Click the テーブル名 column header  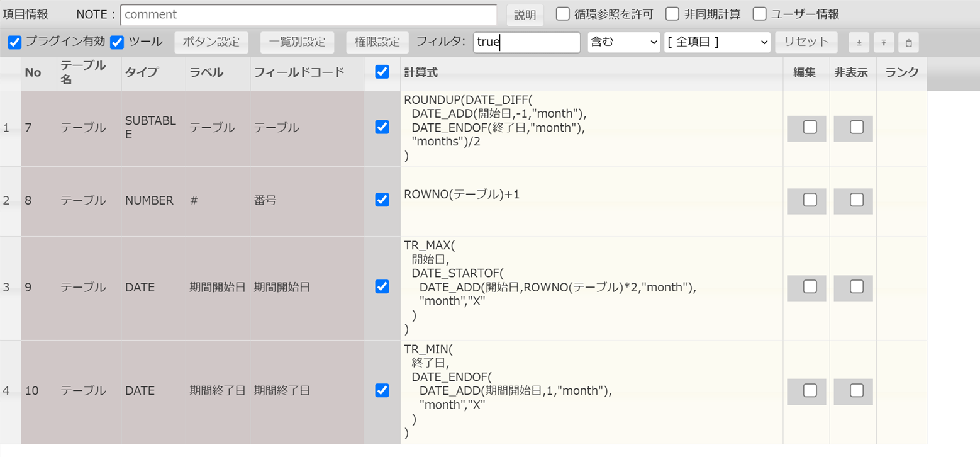pos(89,72)
